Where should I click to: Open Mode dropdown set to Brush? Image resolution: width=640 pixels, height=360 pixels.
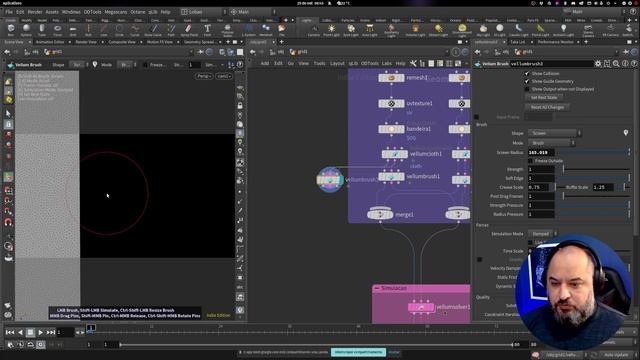click(551, 143)
